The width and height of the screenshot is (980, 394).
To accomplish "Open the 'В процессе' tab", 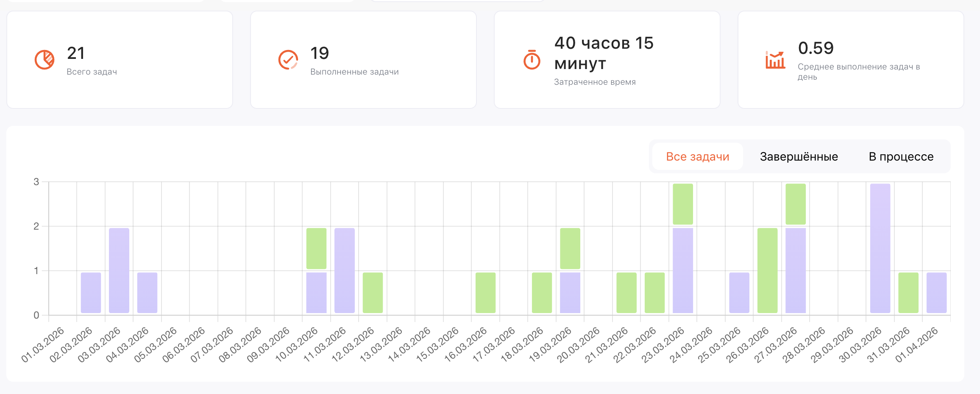I will coord(900,156).
